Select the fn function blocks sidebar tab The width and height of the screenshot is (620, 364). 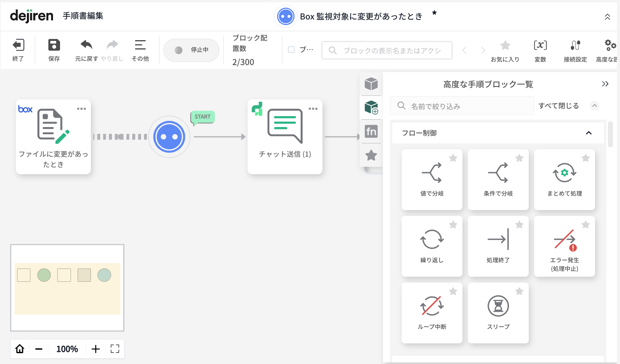click(371, 131)
